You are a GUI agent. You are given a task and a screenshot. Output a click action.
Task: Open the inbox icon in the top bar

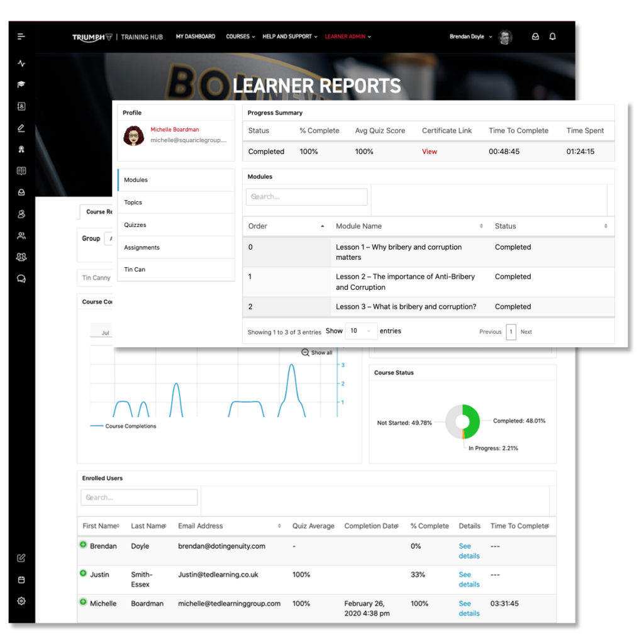535,36
